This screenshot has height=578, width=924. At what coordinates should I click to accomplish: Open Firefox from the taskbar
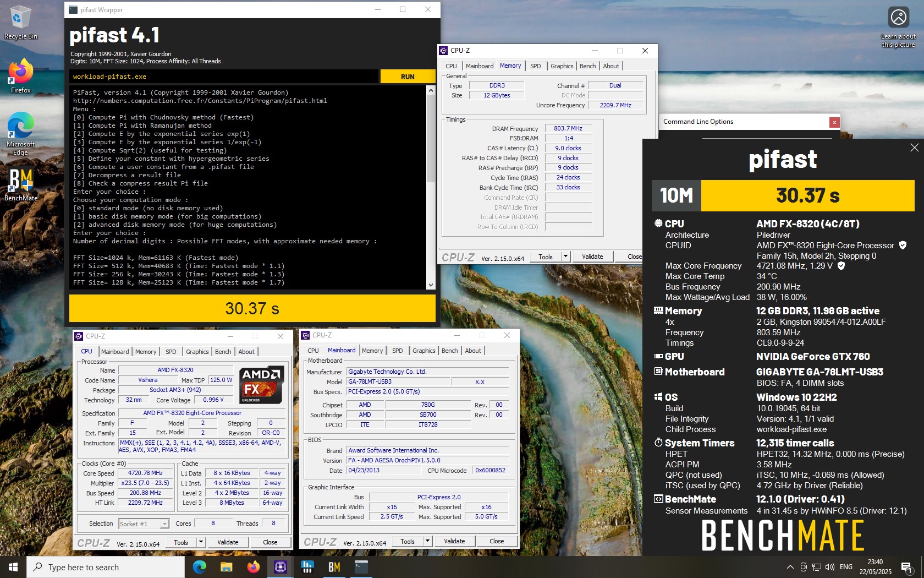tap(253, 567)
